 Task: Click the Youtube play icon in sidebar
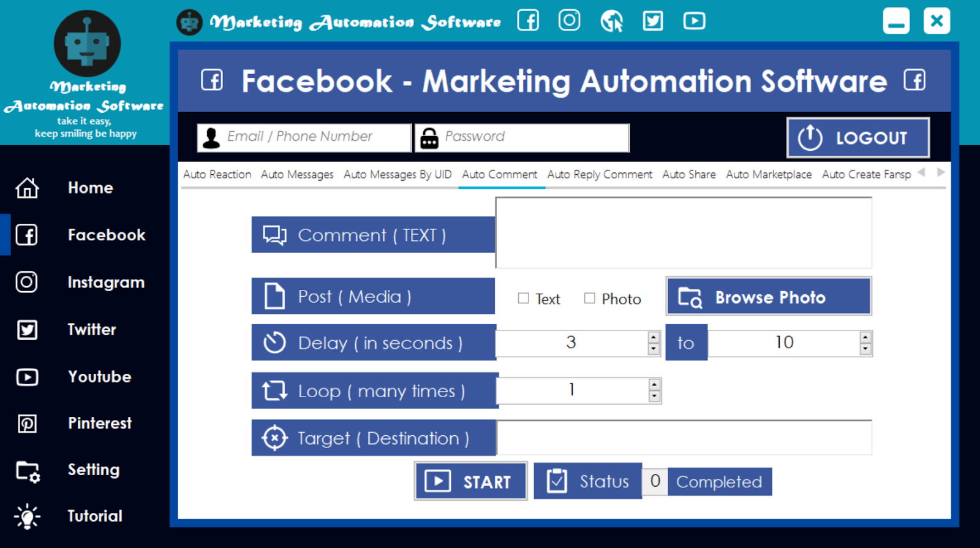27,377
